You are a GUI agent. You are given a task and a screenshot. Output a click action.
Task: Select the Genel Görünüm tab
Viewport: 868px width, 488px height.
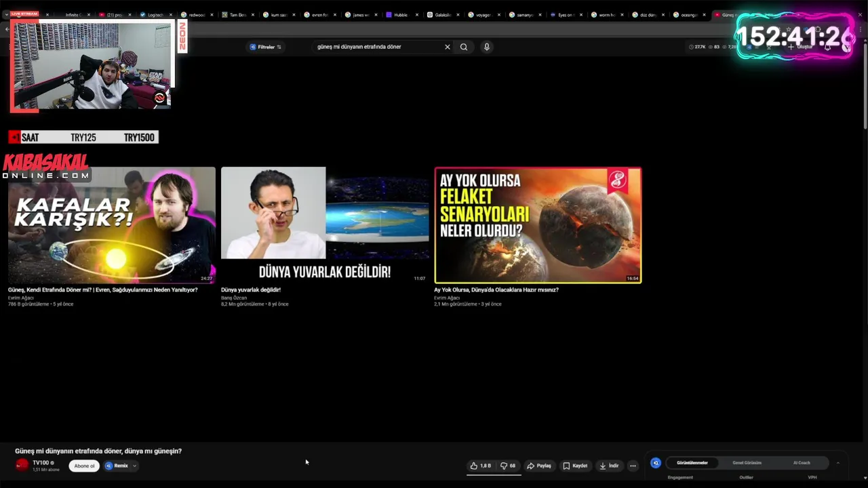pos(747,463)
